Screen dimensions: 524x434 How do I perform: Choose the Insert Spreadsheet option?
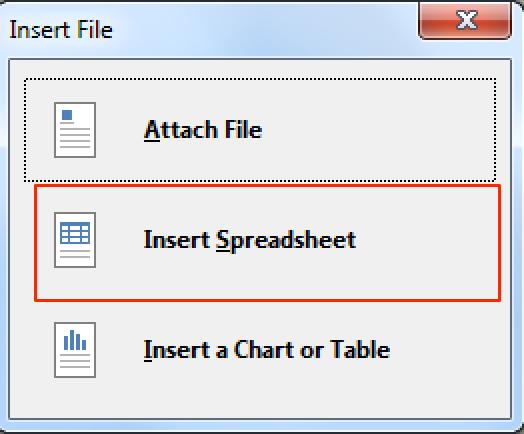point(267,243)
